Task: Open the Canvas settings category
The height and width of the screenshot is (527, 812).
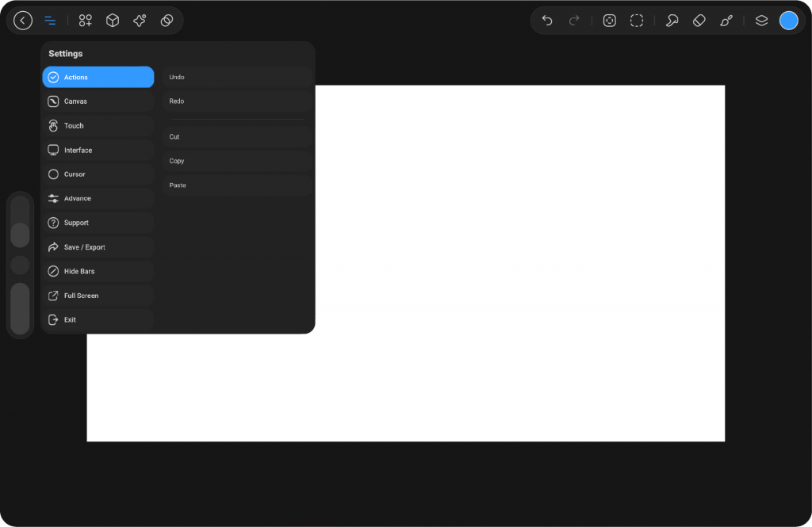Action: click(x=98, y=101)
